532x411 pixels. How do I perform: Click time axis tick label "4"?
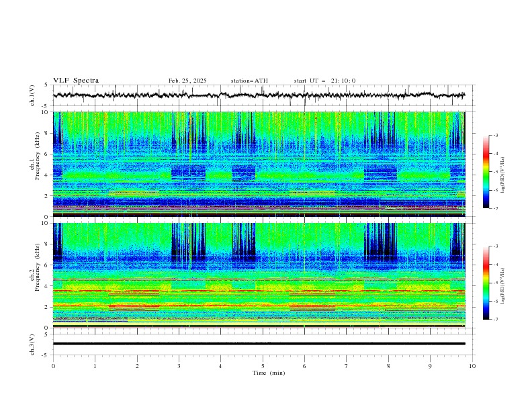click(x=220, y=366)
